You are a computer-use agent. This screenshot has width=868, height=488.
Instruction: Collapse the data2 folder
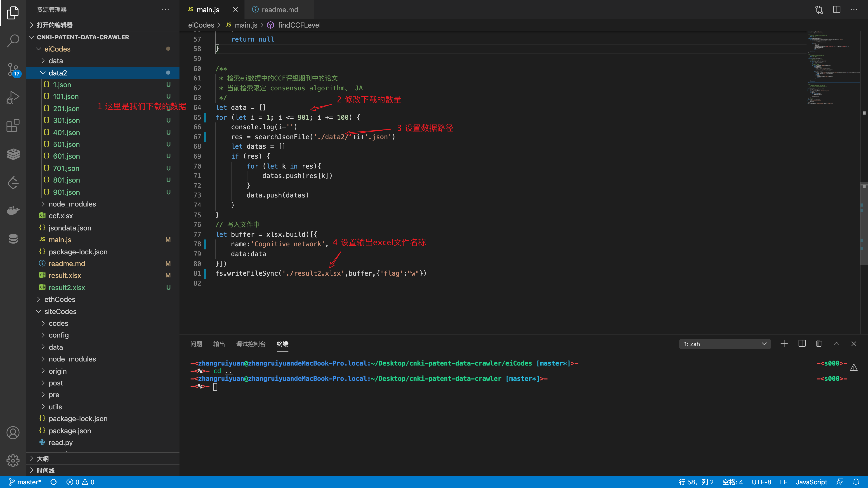(x=58, y=73)
